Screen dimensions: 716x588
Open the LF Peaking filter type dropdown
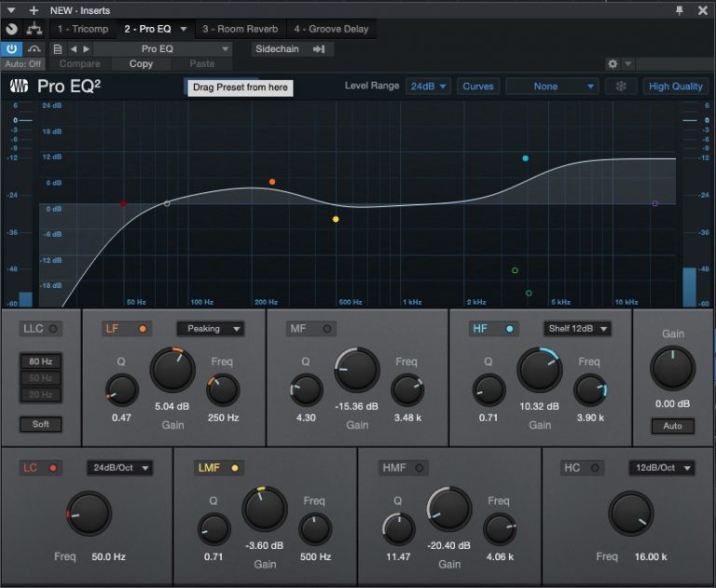point(211,329)
